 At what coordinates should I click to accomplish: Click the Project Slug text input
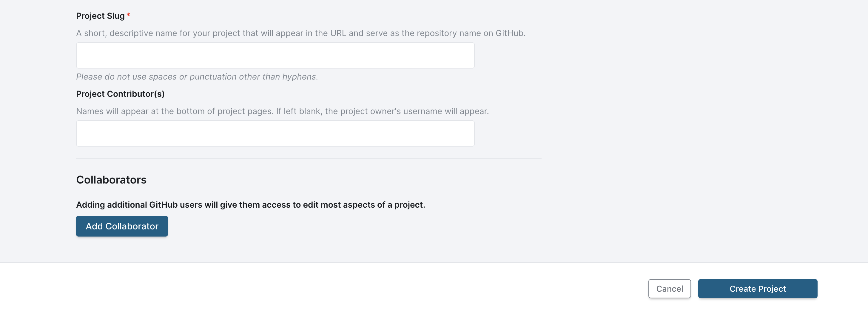point(275,55)
